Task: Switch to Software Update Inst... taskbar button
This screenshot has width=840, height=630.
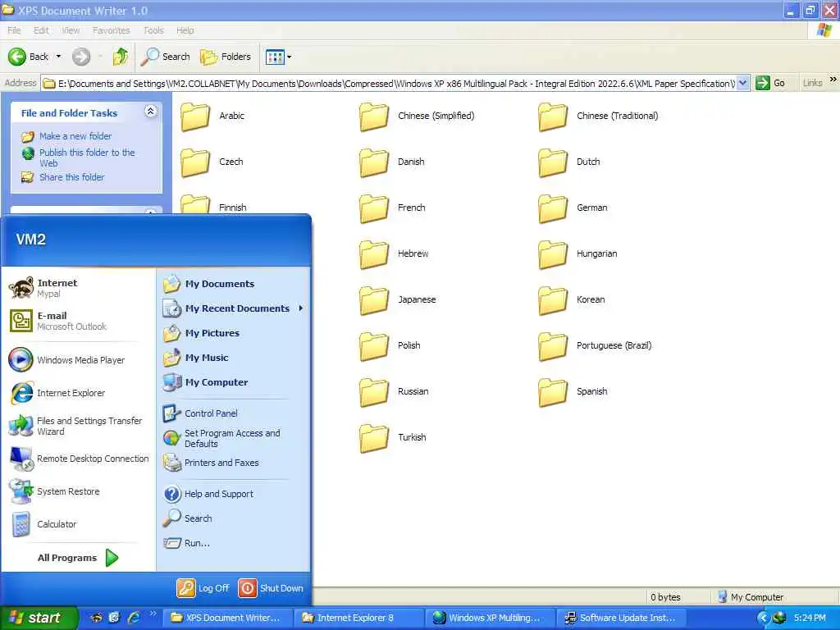Action: [621, 618]
